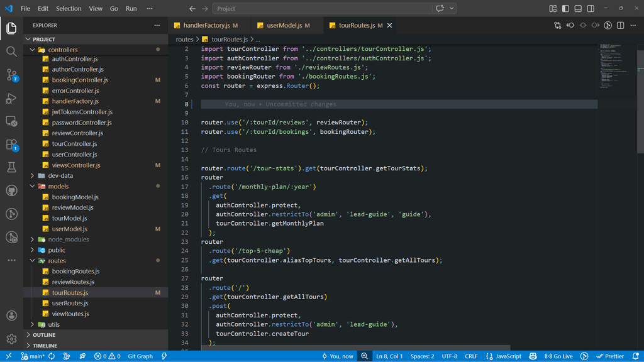
Task: Open the Source Control view
Action: (11, 75)
